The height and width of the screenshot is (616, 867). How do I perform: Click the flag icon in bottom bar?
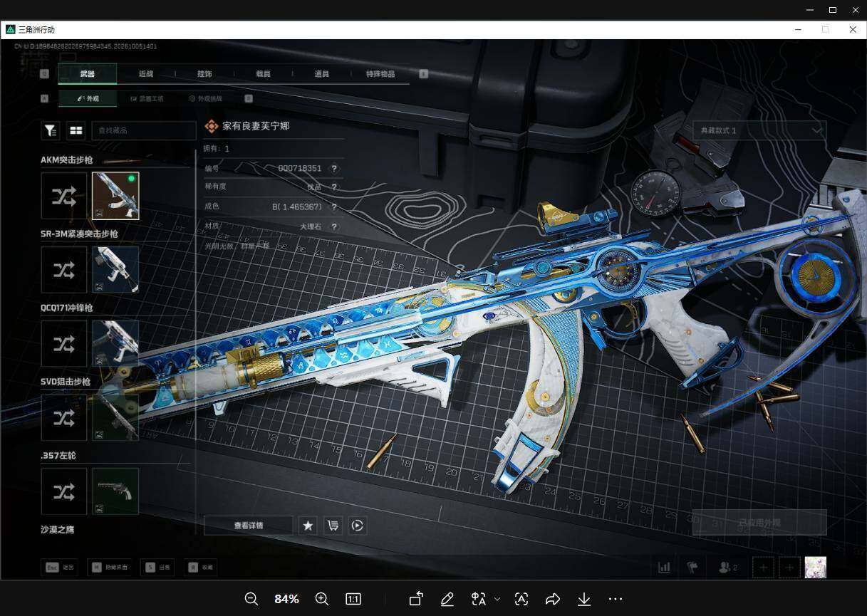click(691, 568)
